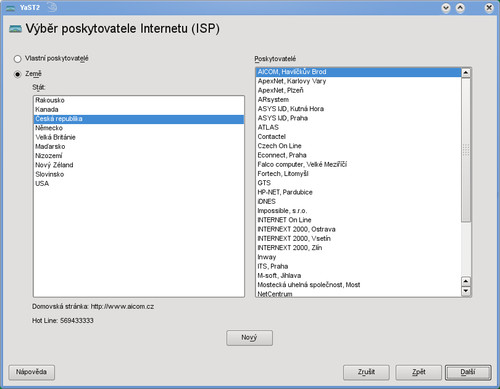This screenshot has height=389, width=500.
Task: Click the providers list scrollbar handle
Action: tap(466, 150)
